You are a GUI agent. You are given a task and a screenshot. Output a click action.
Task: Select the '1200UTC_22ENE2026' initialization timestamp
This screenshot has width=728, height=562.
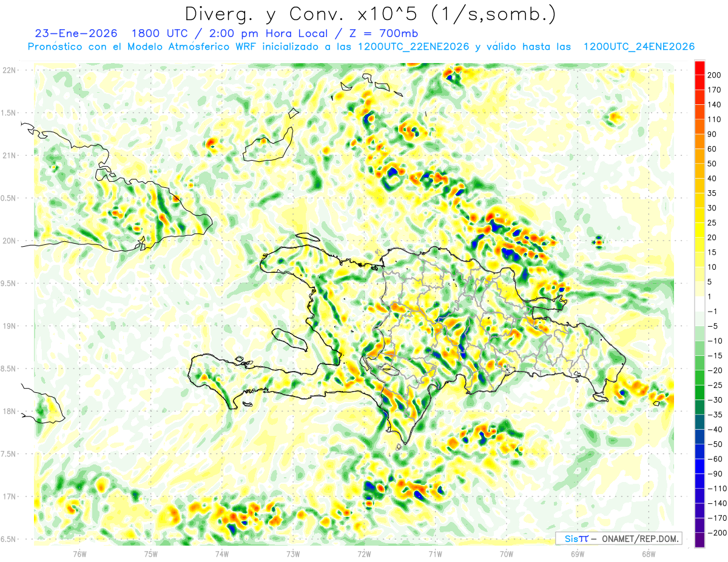(x=414, y=47)
